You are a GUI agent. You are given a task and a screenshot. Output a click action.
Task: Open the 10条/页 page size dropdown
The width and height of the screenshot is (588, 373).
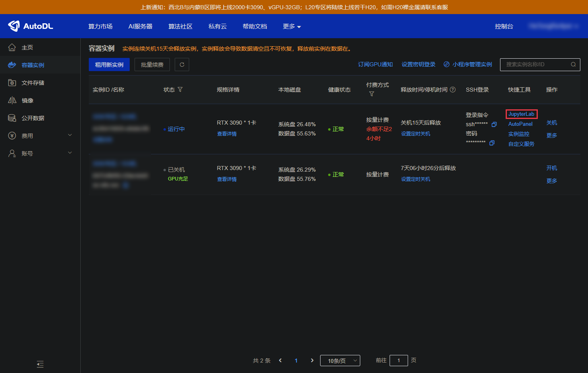(340, 361)
